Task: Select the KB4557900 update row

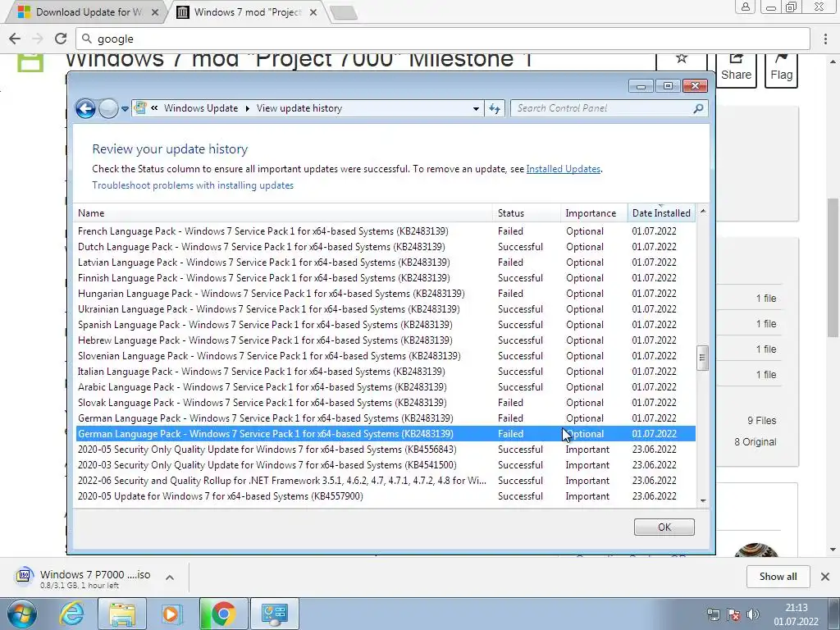Action: (x=386, y=496)
